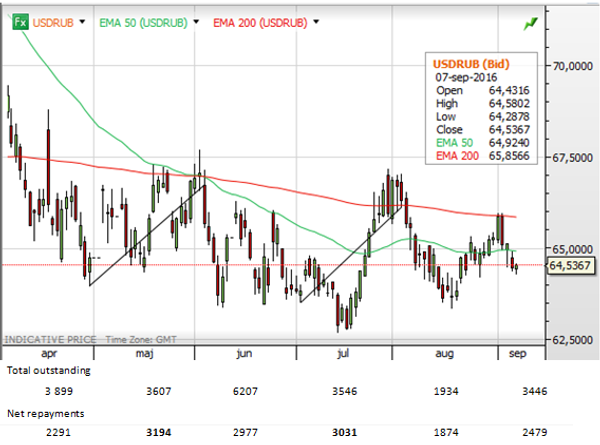
Task: Click net repayments value 3194
Action: point(158,432)
